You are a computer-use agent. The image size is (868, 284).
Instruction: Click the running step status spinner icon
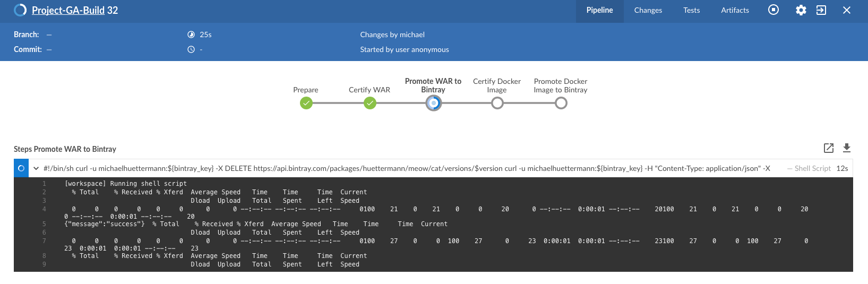pos(21,168)
